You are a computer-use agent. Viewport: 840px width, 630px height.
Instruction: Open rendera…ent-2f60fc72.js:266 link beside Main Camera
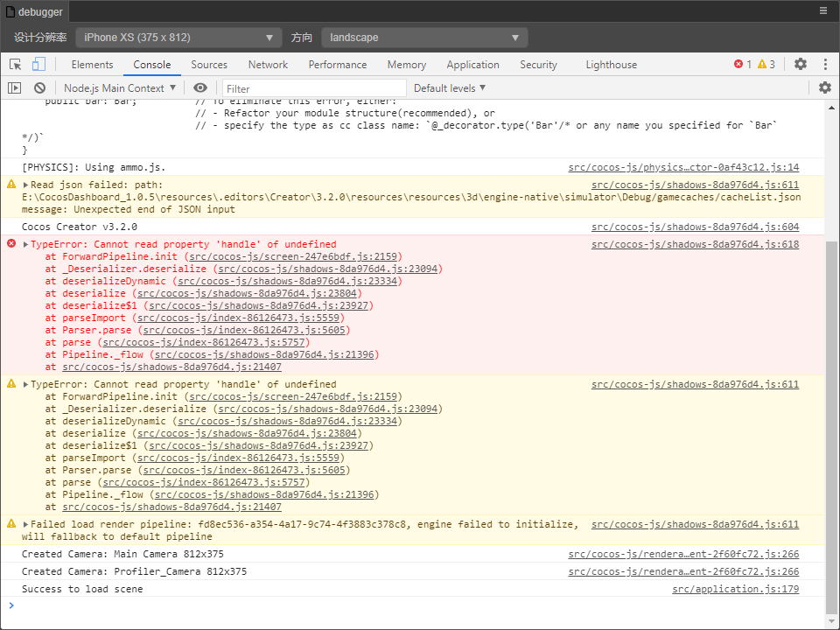click(683, 555)
